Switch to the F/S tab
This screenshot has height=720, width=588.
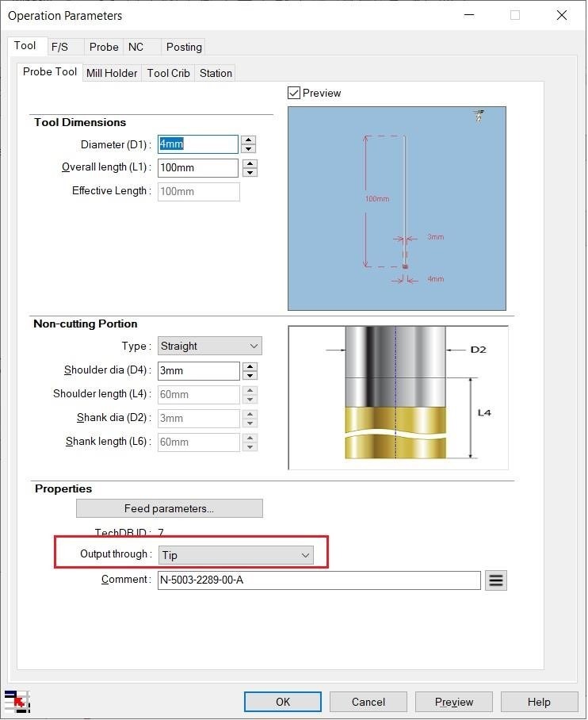[x=59, y=47]
